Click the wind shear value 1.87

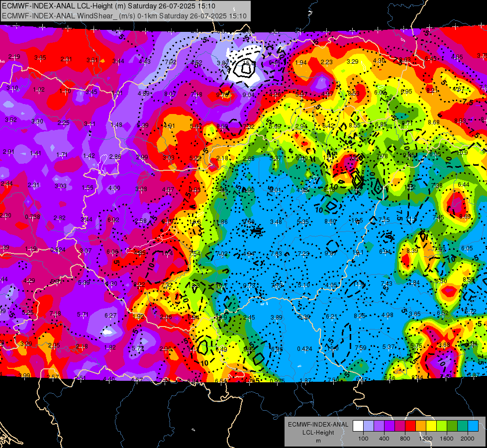click(x=306, y=380)
